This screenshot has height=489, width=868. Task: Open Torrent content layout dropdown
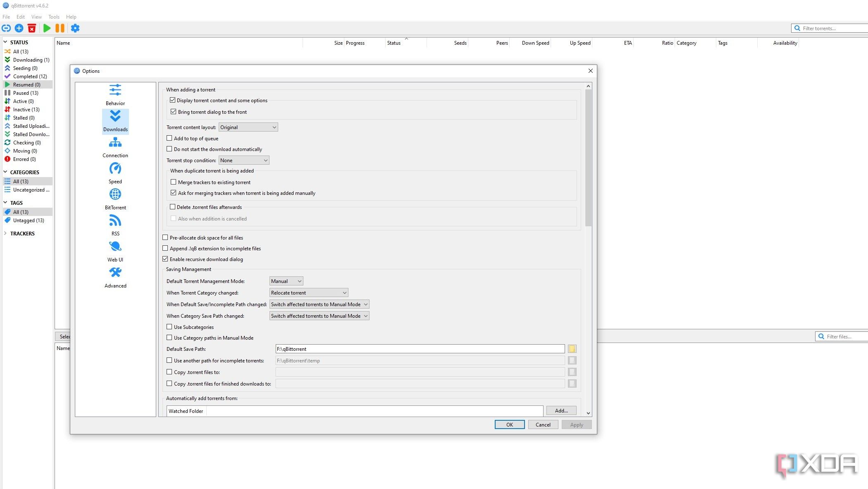(x=248, y=127)
